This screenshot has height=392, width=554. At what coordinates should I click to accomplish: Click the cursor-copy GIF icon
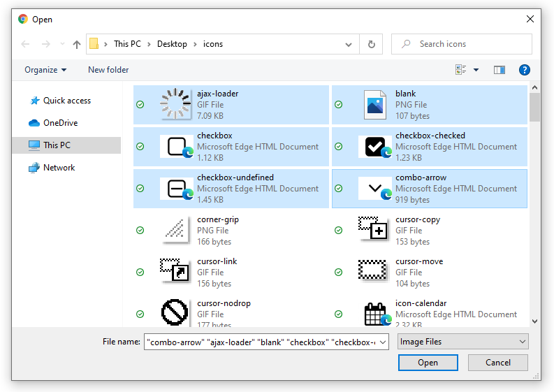[374, 228]
